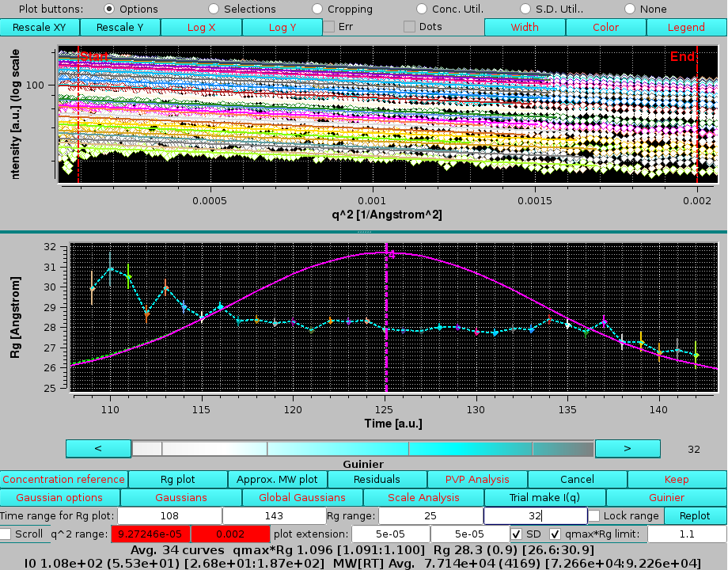
Task: Toggle Log X scaling for the plot
Action: pyautogui.click(x=201, y=26)
